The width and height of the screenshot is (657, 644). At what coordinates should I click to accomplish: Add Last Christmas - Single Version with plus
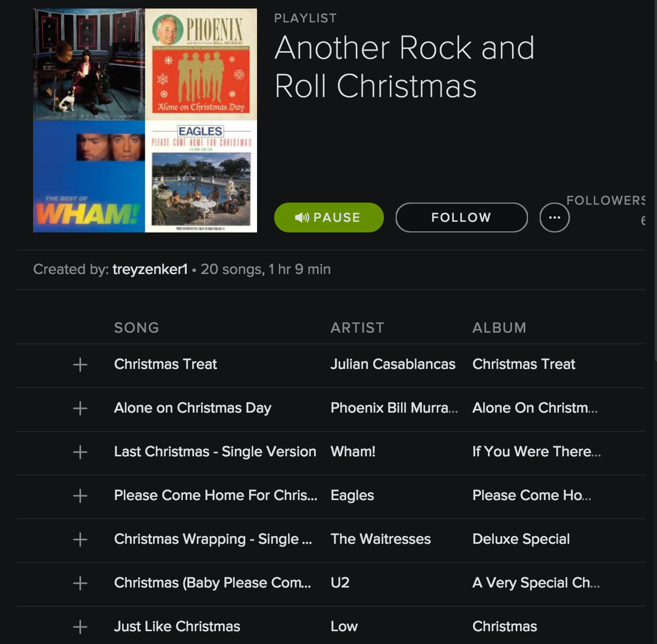(x=80, y=452)
